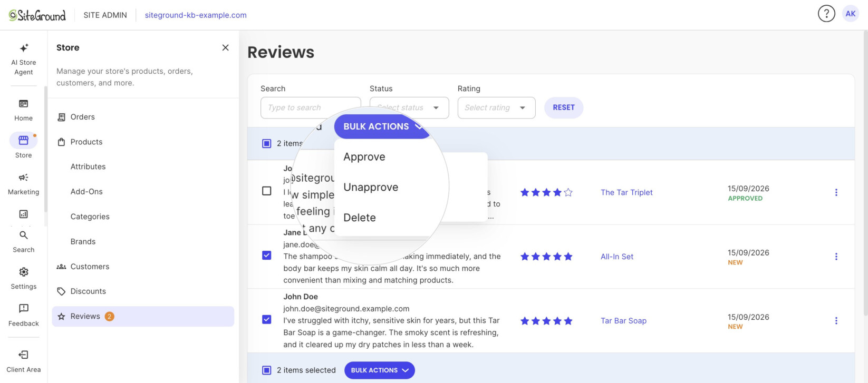Open the Store sidebar icon

tap(23, 141)
